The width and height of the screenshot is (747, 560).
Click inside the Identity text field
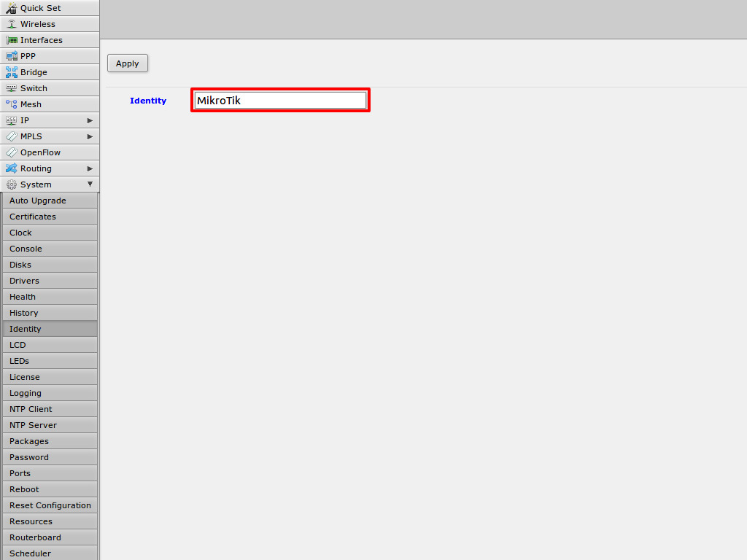click(x=280, y=100)
